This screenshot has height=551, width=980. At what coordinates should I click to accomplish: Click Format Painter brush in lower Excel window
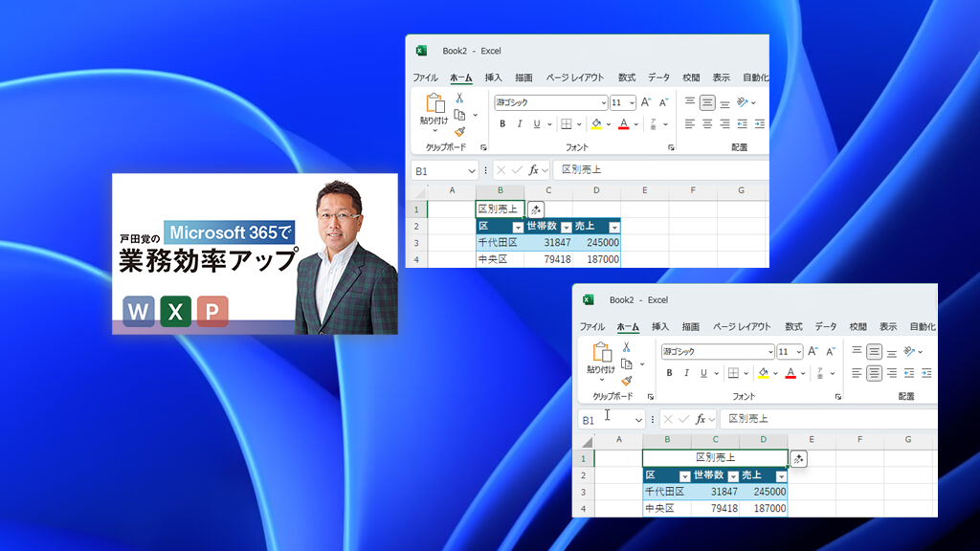pos(627,381)
